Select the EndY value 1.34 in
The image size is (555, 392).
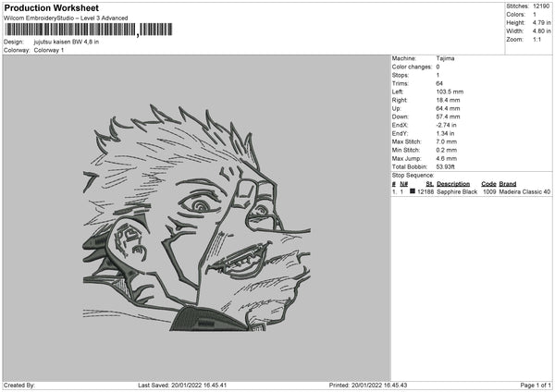click(445, 133)
